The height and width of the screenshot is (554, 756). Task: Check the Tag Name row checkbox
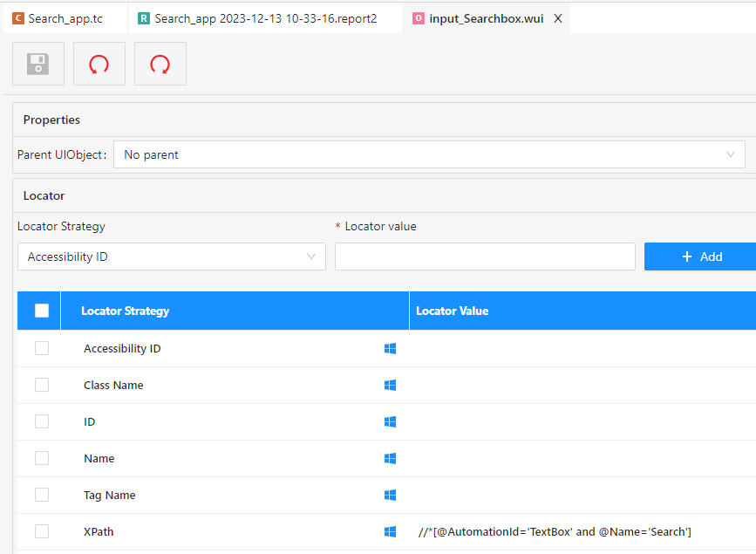[x=42, y=496]
